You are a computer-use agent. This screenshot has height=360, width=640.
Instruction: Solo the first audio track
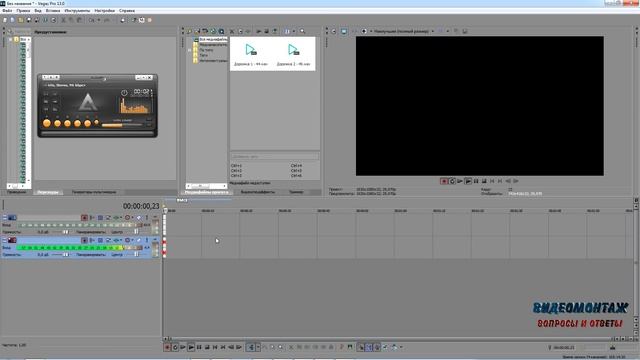coord(147,218)
